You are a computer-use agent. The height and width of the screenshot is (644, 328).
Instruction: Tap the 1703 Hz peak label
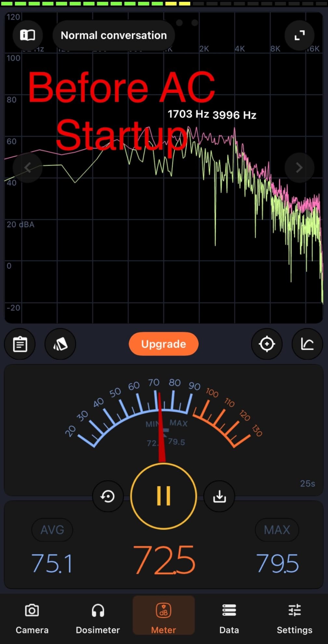(x=188, y=114)
